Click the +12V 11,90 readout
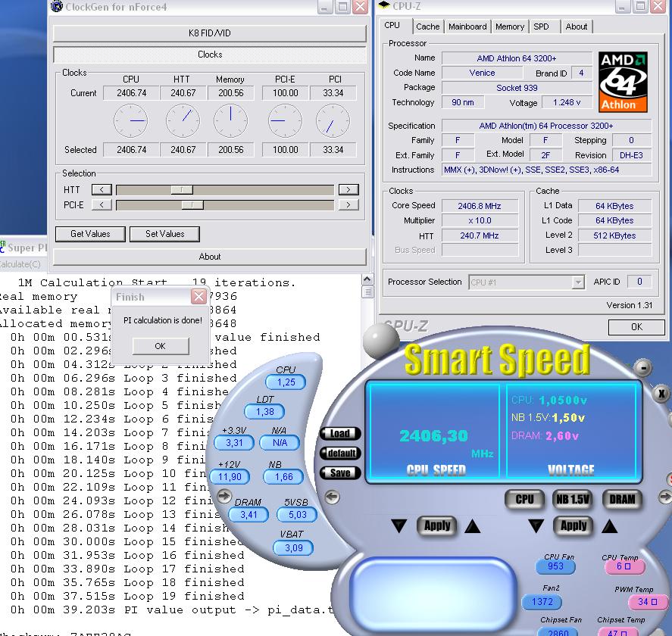The height and width of the screenshot is (636, 672). pos(230,477)
